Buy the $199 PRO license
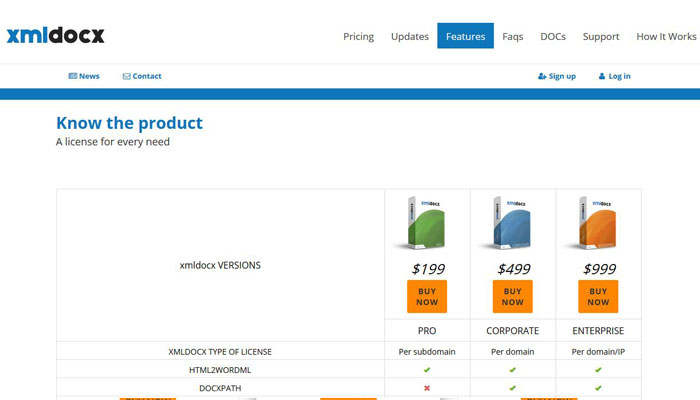The height and width of the screenshot is (400, 700). pyautogui.click(x=427, y=296)
